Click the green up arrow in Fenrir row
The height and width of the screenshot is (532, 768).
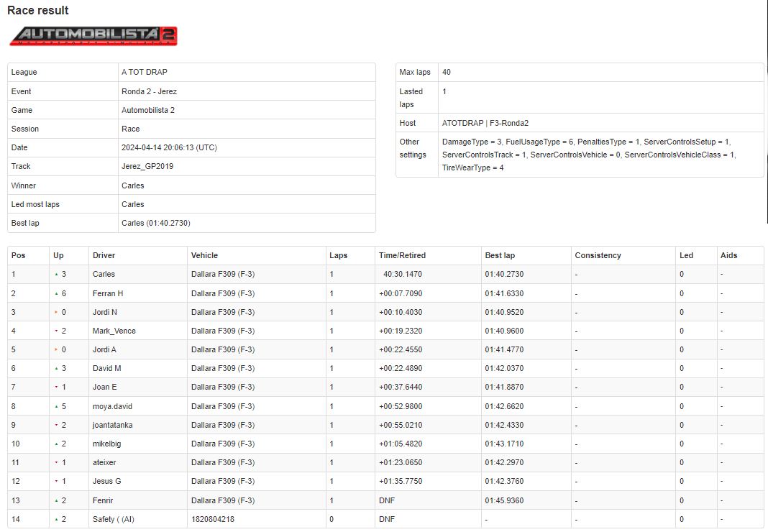(56, 500)
